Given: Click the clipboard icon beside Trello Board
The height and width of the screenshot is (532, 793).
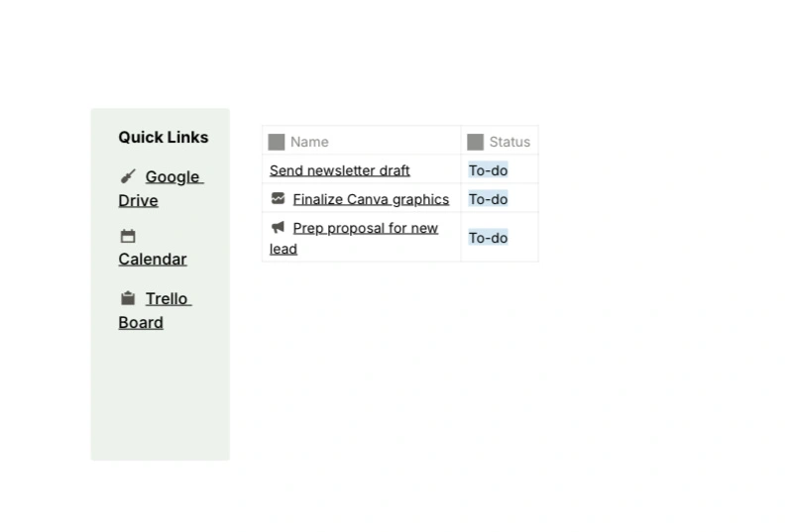Looking at the screenshot, I should point(127,298).
